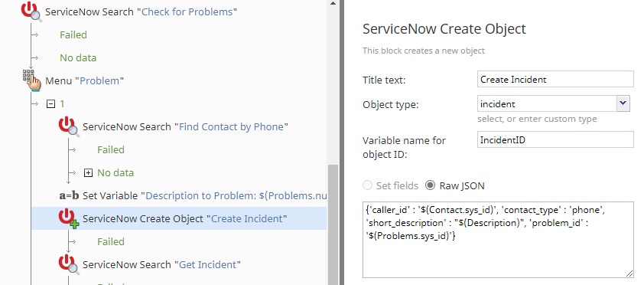The image size is (644, 285).
Task: Click the scrollbar up arrow in tree panel
Action: click(333, 3)
